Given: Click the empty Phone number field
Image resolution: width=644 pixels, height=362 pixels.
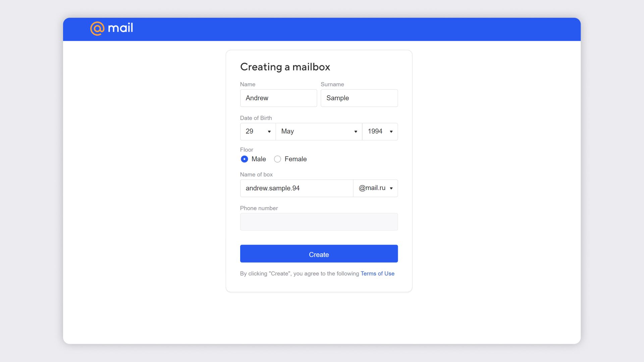Looking at the screenshot, I should 319,222.
